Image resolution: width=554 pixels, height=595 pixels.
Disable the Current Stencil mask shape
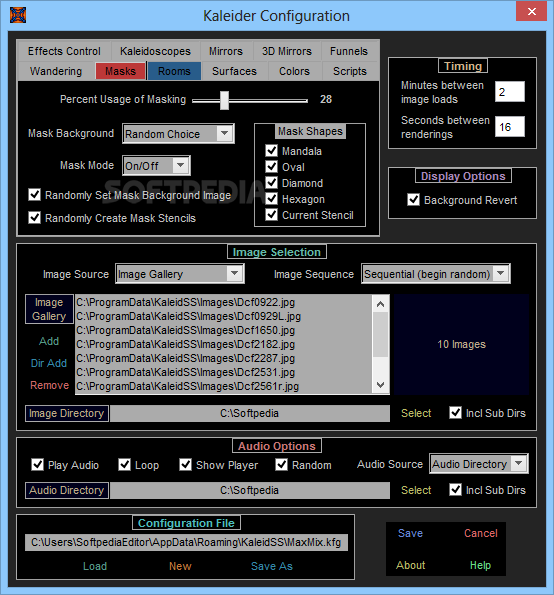[x=272, y=215]
